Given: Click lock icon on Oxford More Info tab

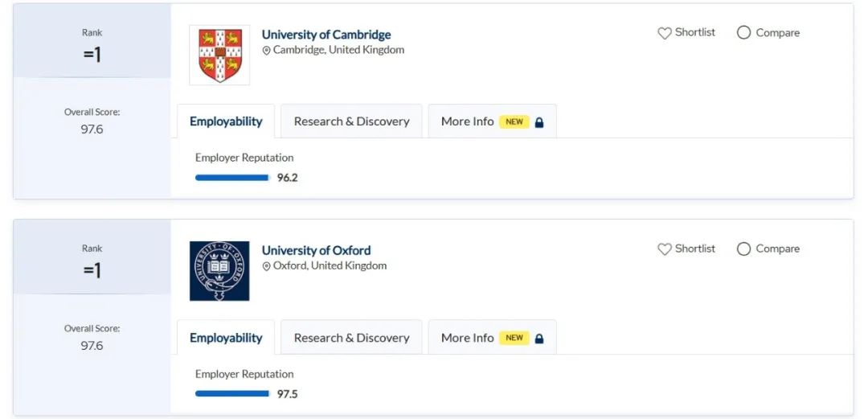Looking at the screenshot, I should (x=539, y=339).
